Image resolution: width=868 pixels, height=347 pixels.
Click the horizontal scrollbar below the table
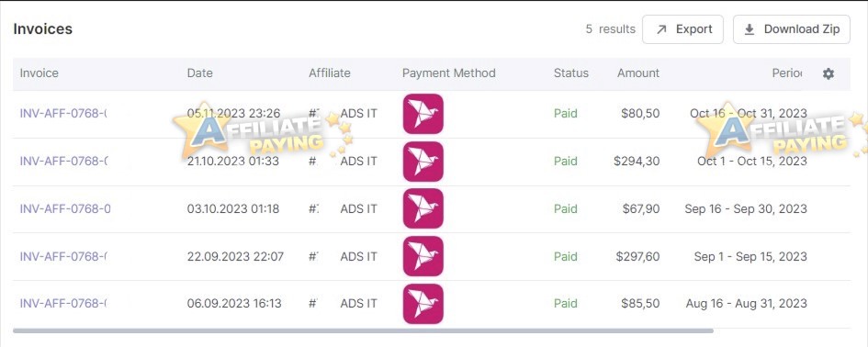click(363, 331)
